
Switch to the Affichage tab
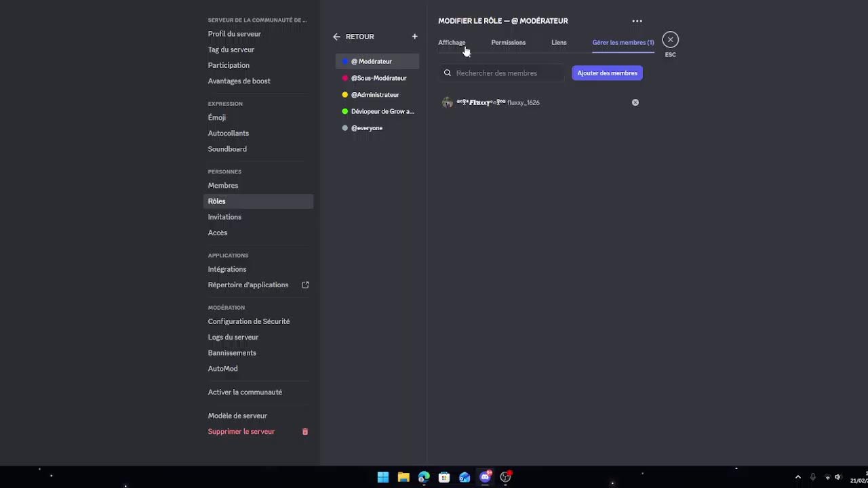[452, 43]
